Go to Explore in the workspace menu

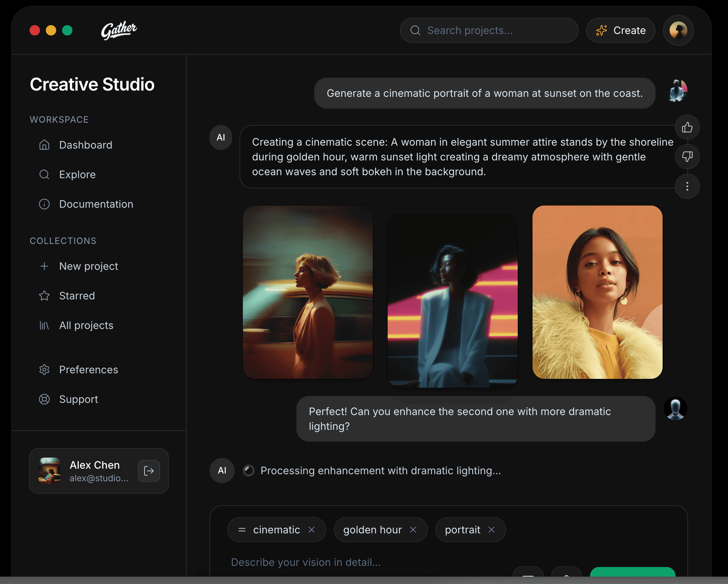point(77,174)
